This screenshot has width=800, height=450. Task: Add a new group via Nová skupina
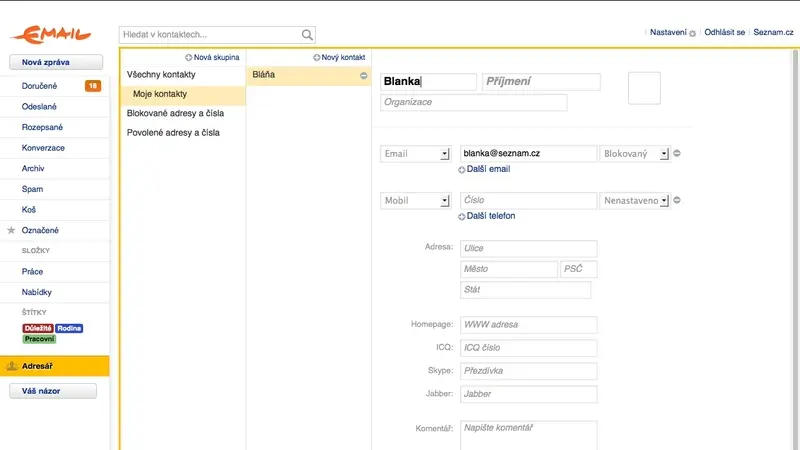(x=212, y=57)
